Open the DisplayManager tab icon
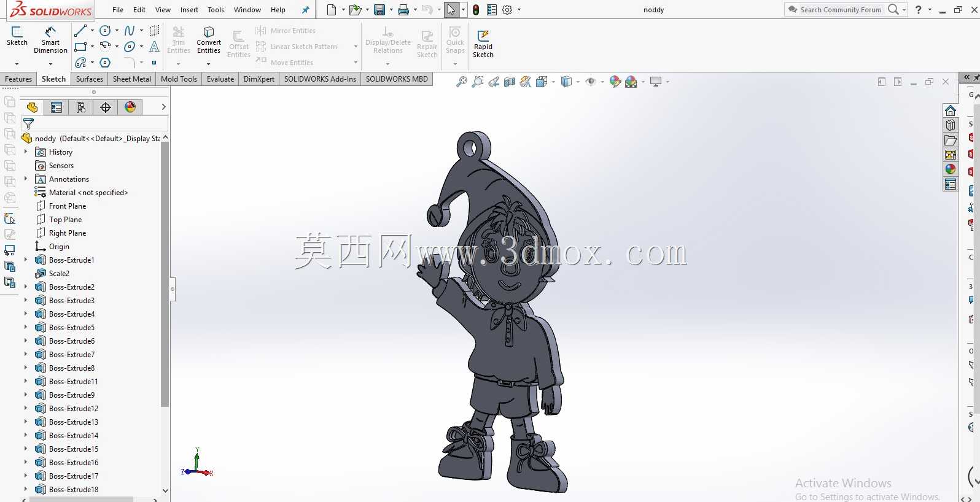The width and height of the screenshot is (980, 502). pos(130,107)
